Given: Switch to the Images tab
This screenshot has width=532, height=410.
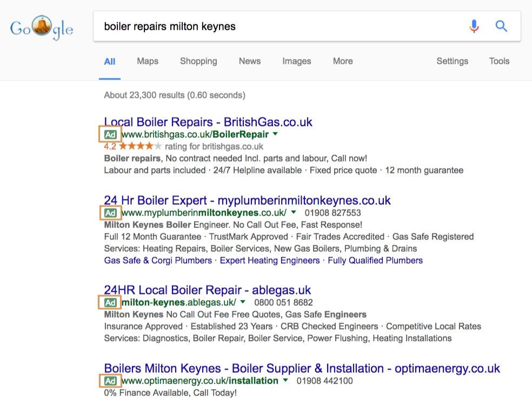Looking at the screenshot, I should click(296, 61).
